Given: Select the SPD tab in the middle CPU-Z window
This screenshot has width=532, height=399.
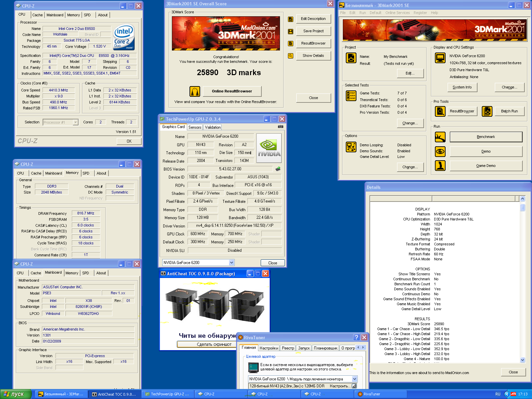Looking at the screenshot, I should click(86, 173).
